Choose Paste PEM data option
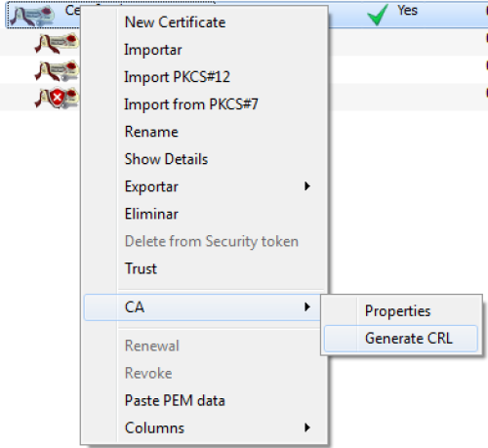The image size is (488, 448). coord(175,400)
